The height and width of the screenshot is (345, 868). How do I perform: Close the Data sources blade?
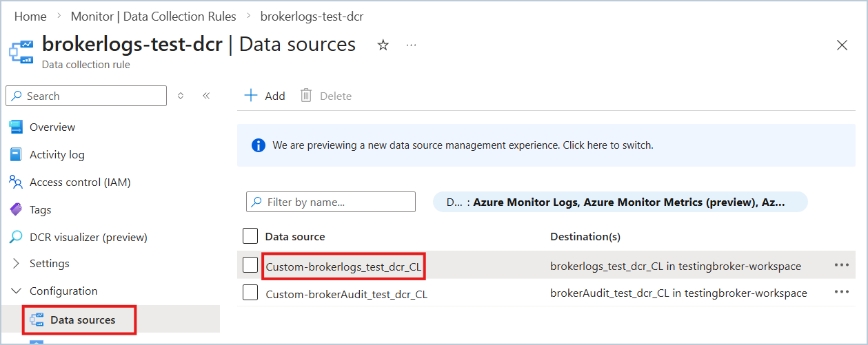pos(842,45)
